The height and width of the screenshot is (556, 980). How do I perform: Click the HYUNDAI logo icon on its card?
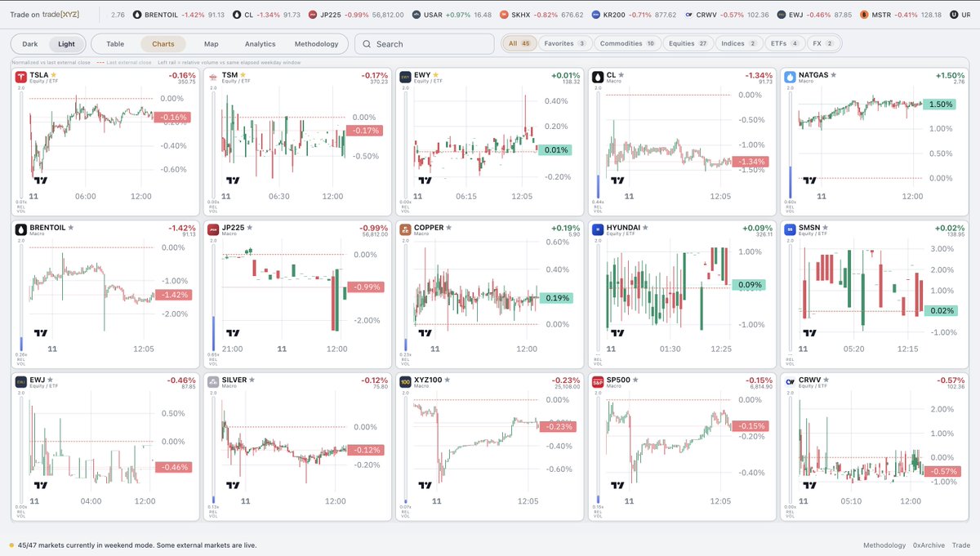click(x=598, y=229)
